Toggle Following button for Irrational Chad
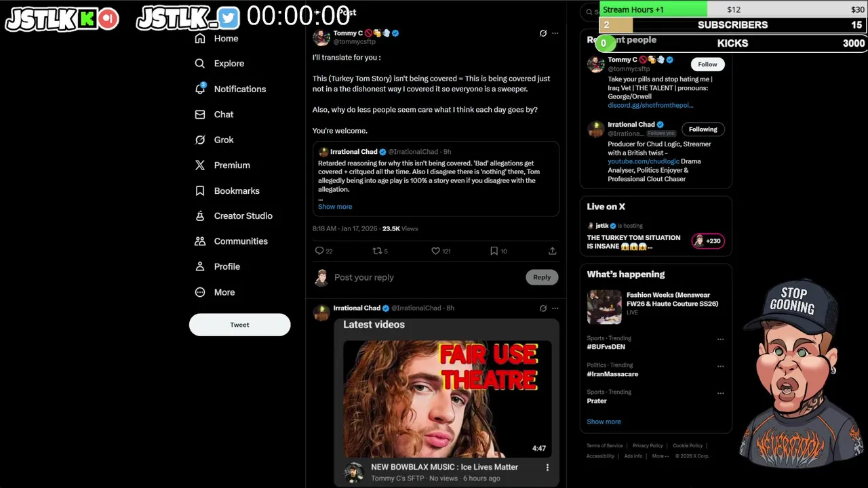This screenshot has height=488, width=868. tap(703, 129)
